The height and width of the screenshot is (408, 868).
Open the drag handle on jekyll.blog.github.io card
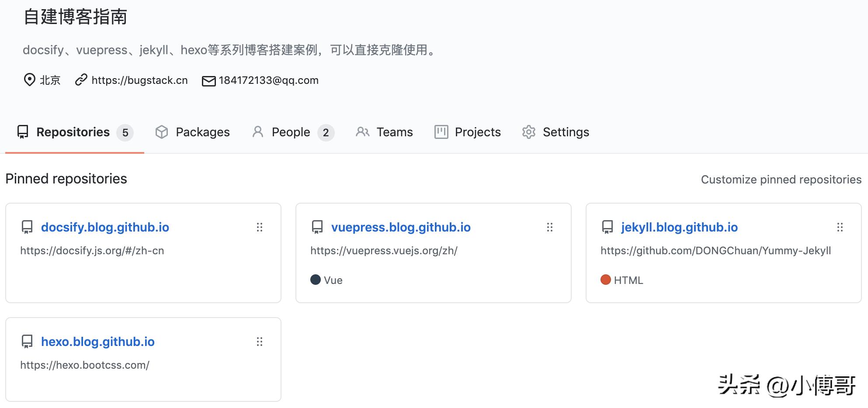(840, 227)
